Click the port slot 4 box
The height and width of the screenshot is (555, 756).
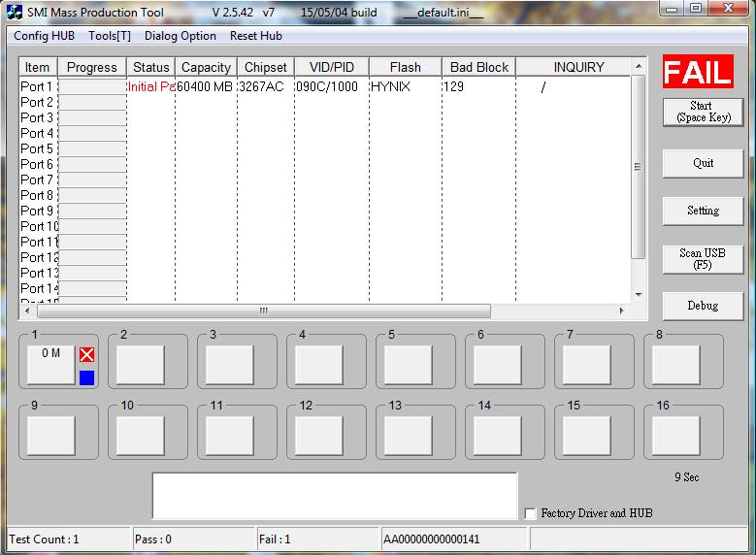[318, 365]
